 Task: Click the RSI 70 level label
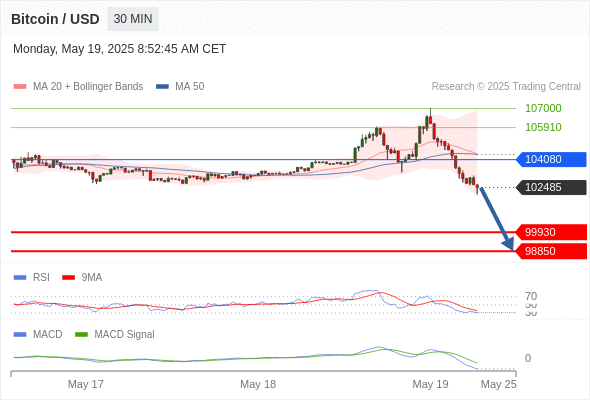point(531,296)
